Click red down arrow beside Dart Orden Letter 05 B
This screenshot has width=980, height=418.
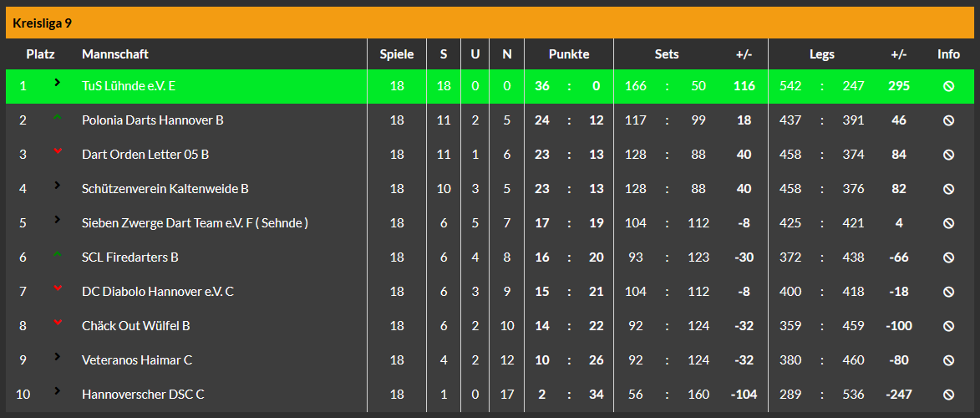pyautogui.click(x=58, y=150)
